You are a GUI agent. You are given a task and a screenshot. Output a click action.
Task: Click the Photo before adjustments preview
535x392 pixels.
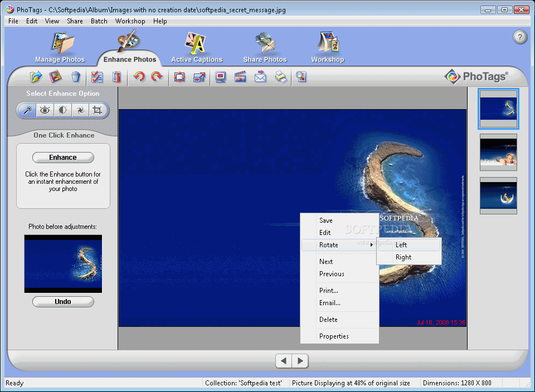(63, 264)
